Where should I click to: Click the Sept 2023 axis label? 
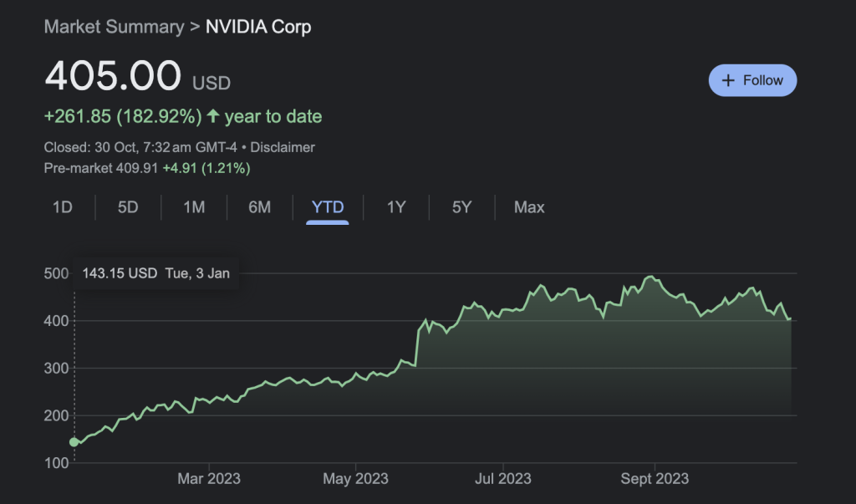click(x=655, y=479)
